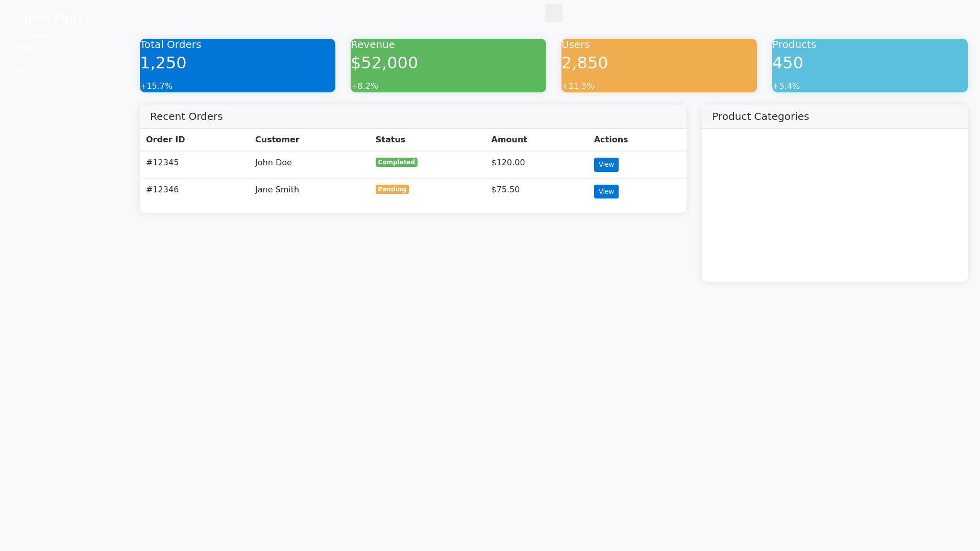Click the Product Categories panel header

click(761, 116)
